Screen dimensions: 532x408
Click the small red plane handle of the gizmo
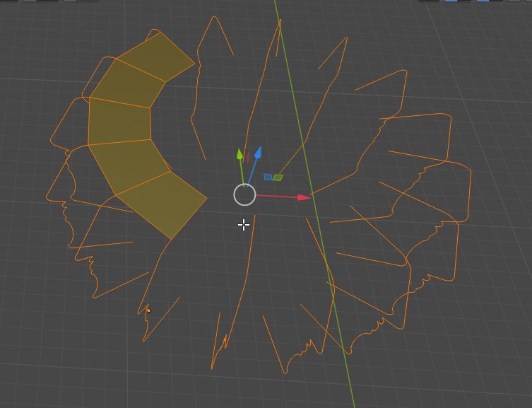point(249,157)
